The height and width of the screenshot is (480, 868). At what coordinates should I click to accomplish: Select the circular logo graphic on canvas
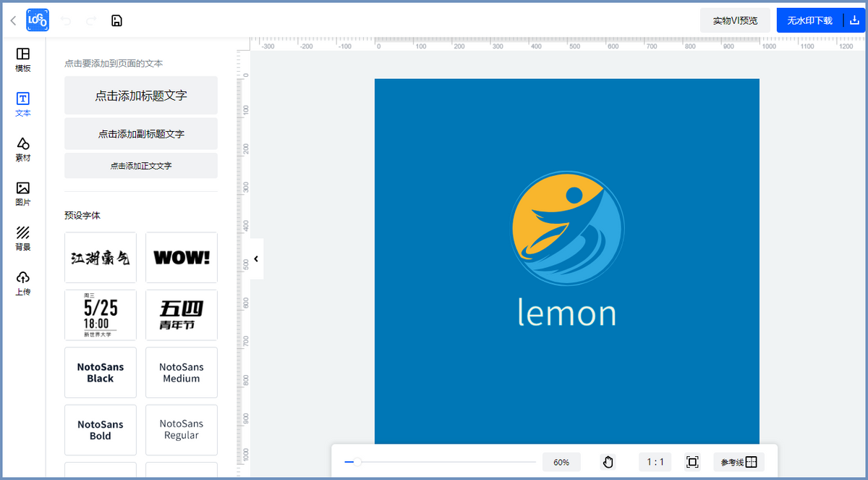coord(568,227)
